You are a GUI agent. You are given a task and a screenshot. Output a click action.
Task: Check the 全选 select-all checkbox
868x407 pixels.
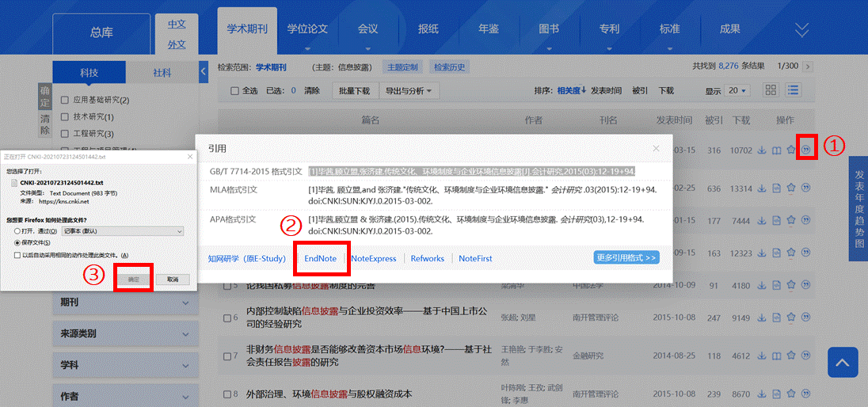coord(234,91)
